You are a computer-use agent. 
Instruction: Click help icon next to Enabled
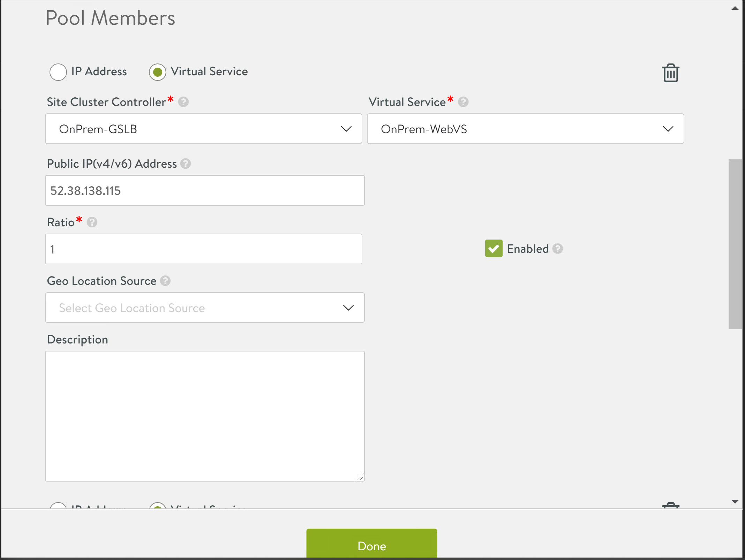tap(558, 249)
